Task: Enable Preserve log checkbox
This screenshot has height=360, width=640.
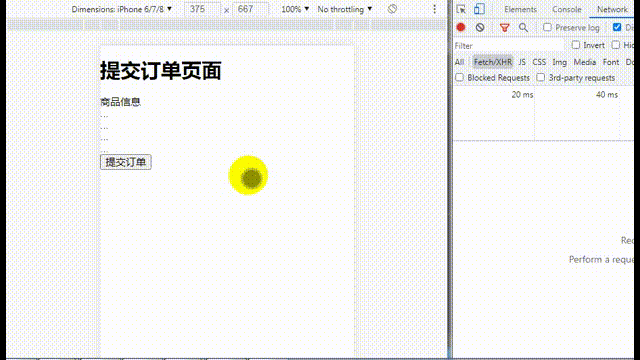Action: 547,27
